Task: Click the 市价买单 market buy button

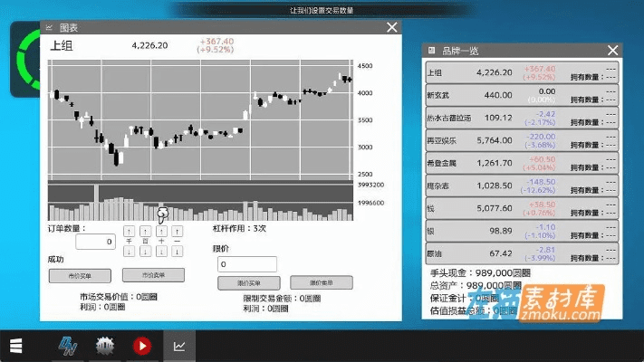Action: (80, 276)
